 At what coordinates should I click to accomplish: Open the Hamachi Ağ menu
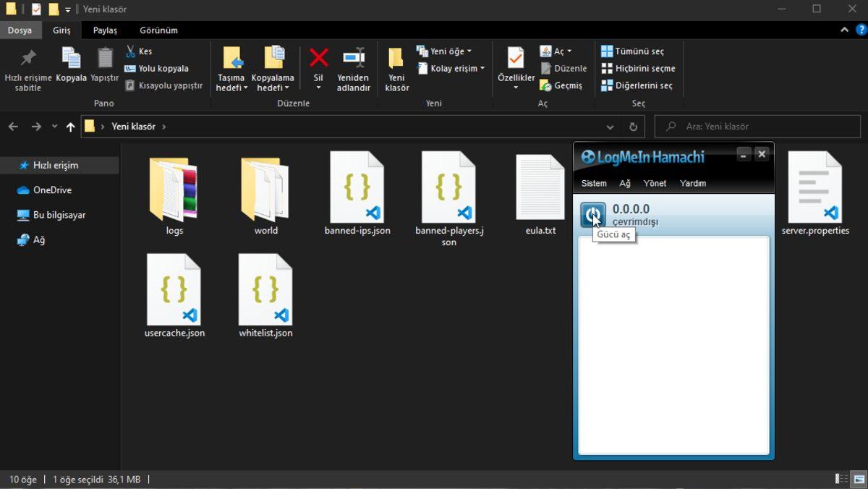(625, 183)
